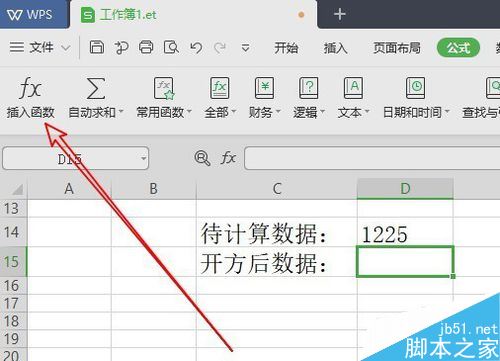This screenshot has width=500, height=361.
Task: Click the Insert Function (插入函数) fx icon
Action: click(30, 88)
